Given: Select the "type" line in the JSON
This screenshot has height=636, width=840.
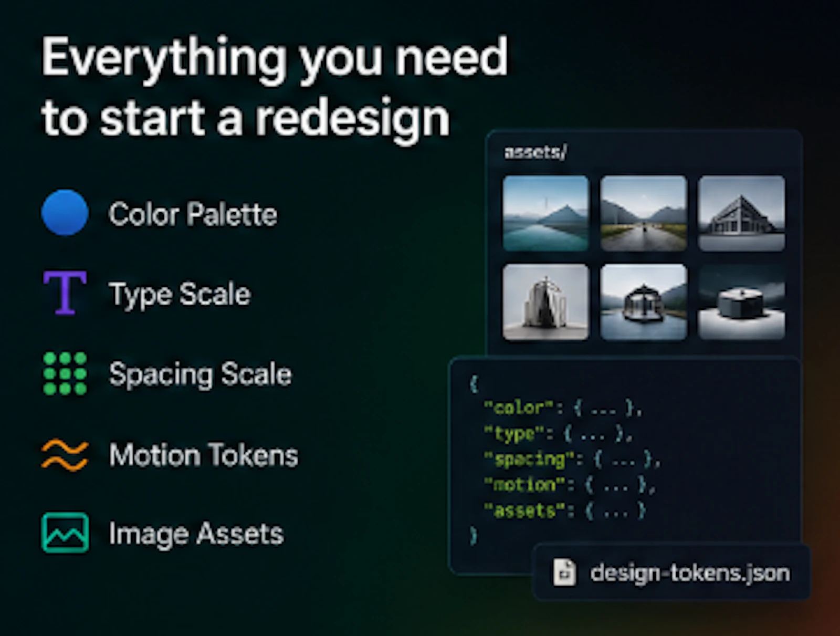Looking at the screenshot, I should tap(558, 434).
